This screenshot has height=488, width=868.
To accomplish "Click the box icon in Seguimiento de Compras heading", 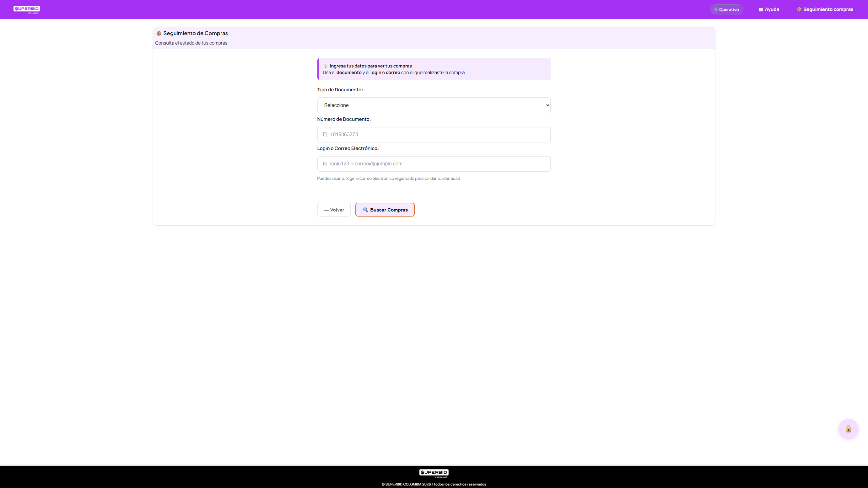I will (x=159, y=33).
